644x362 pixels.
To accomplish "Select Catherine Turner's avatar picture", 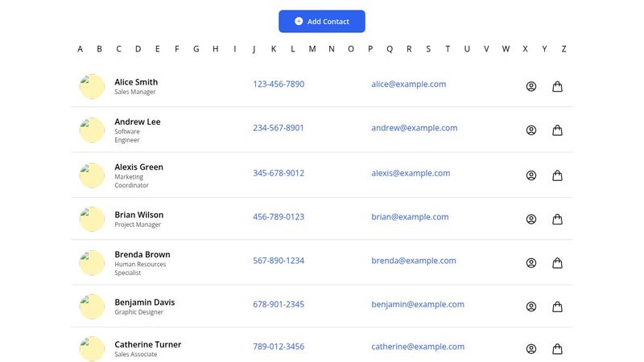I will (92, 349).
